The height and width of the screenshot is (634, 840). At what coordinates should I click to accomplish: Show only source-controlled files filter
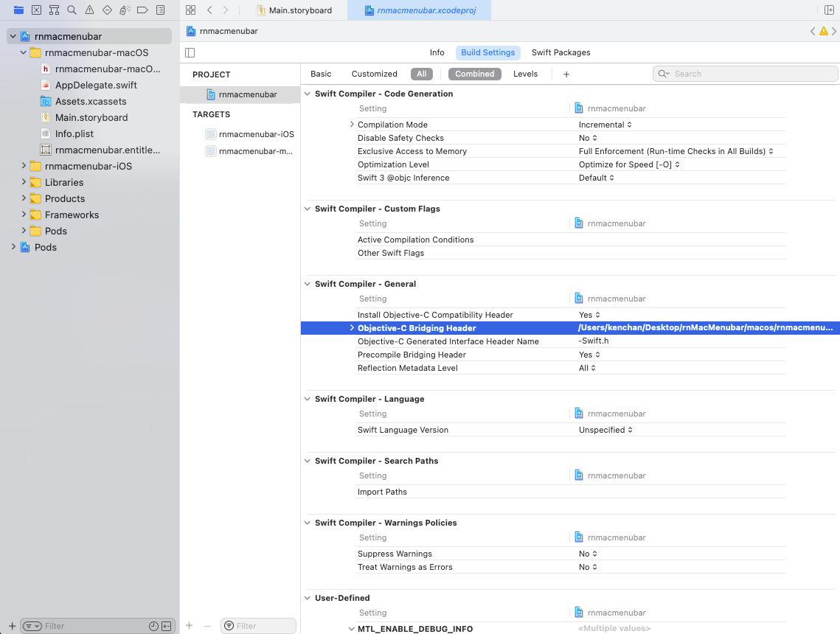coord(167,626)
